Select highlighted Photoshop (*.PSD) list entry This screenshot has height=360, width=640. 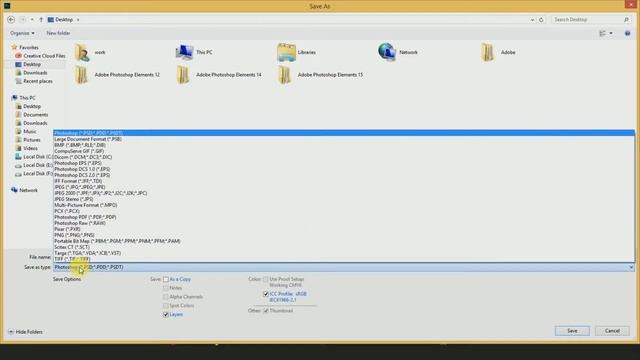coord(344,133)
